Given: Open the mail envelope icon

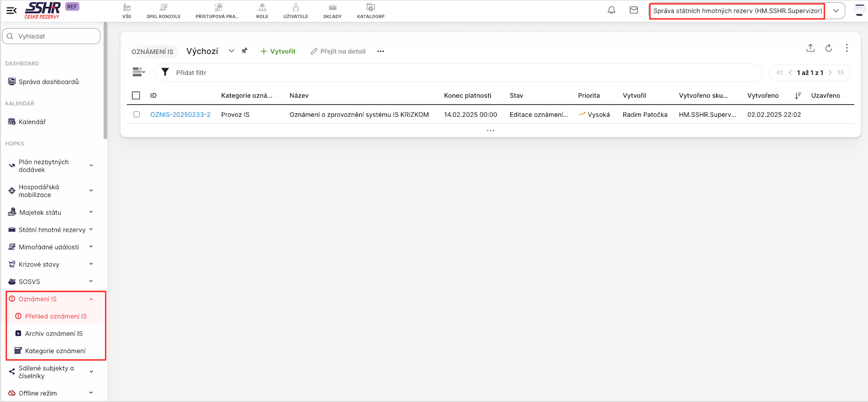Looking at the screenshot, I should [x=633, y=10].
